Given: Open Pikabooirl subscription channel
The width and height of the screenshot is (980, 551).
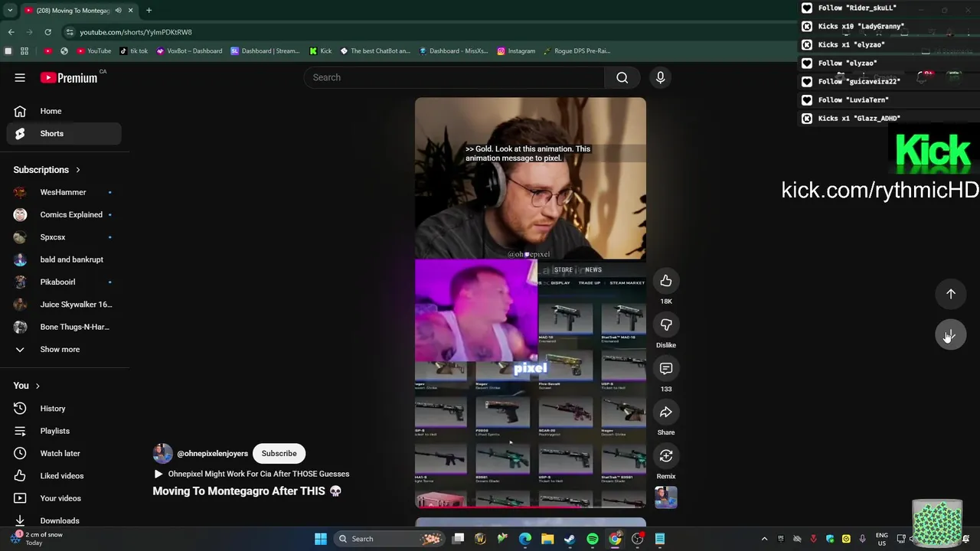Looking at the screenshot, I should coord(64,282).
